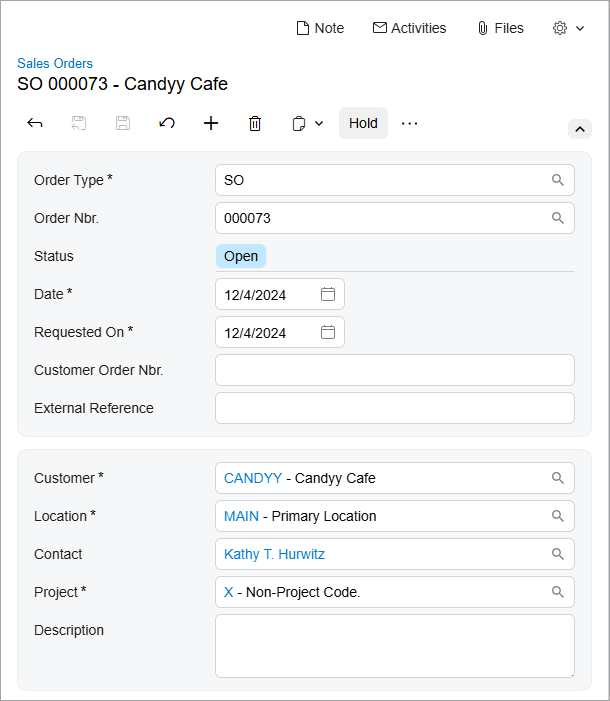Viewport: 610px width, 701px height.
Task: Open the Kathy T. Hurwitz contact link
Action: coord(274,554)
